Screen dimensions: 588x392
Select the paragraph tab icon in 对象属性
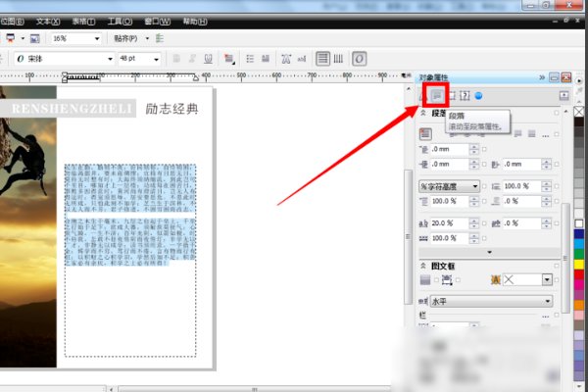(436, 96)
